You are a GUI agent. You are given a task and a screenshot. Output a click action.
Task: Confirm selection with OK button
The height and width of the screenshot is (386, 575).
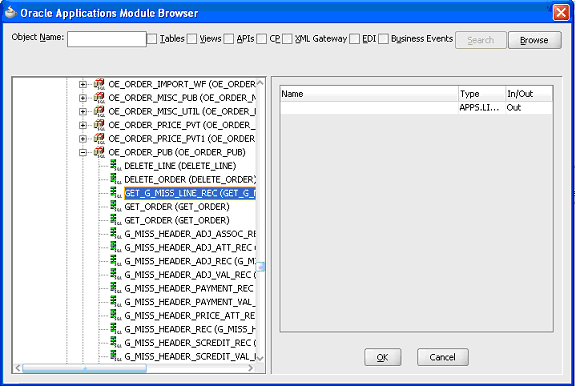[382, 357]
